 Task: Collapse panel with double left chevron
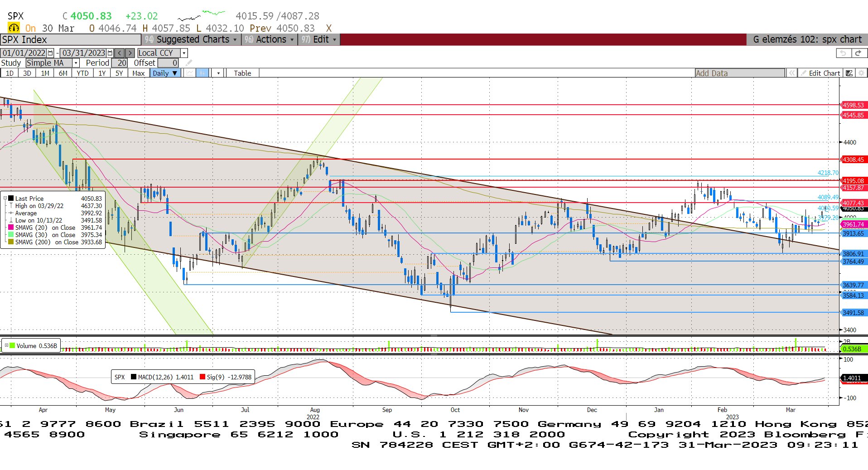pos(791,73)
